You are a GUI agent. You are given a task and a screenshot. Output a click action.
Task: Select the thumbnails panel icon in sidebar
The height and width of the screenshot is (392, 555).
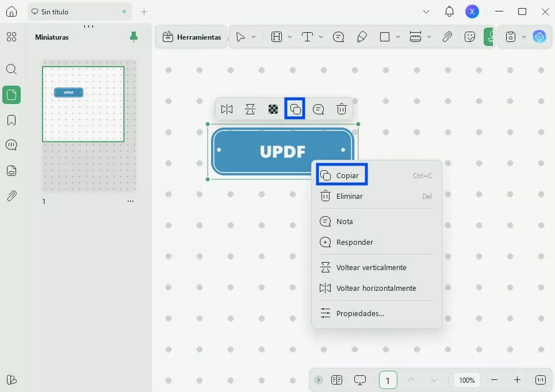[12, 95]
